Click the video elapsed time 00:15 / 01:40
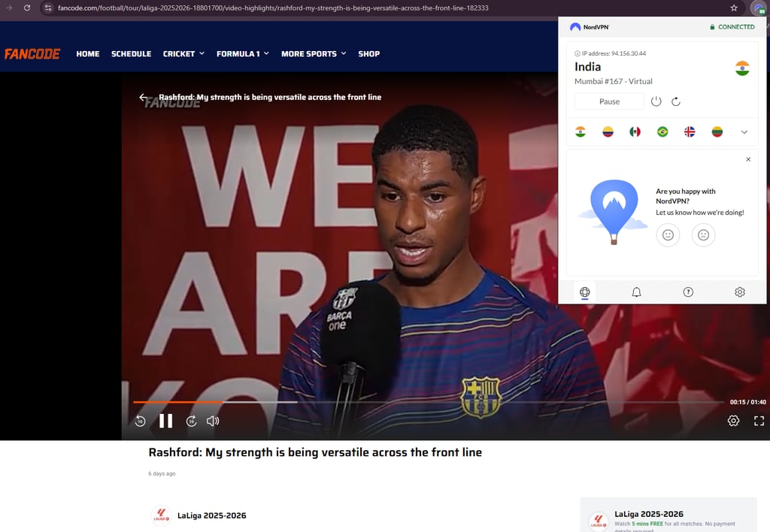 747,402
